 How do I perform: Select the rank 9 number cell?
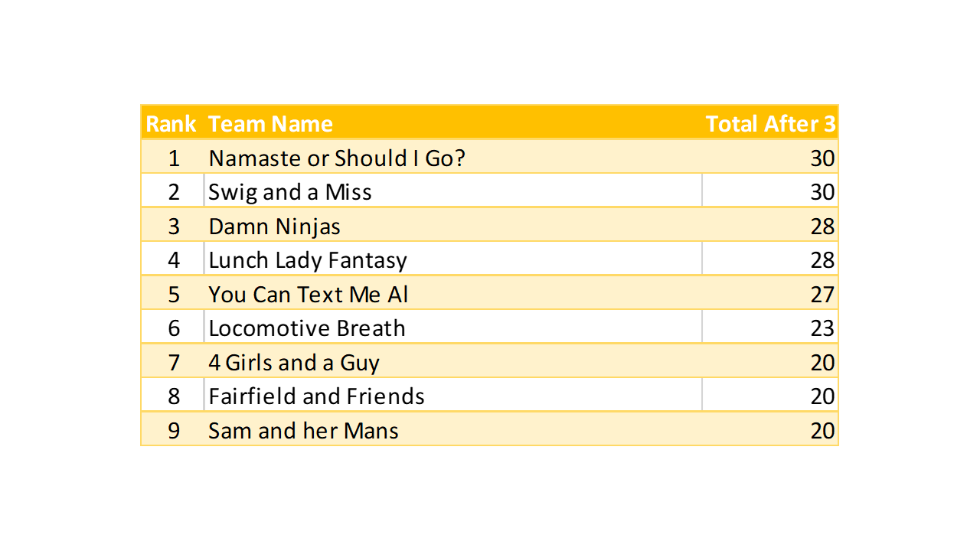pos(174,431)
